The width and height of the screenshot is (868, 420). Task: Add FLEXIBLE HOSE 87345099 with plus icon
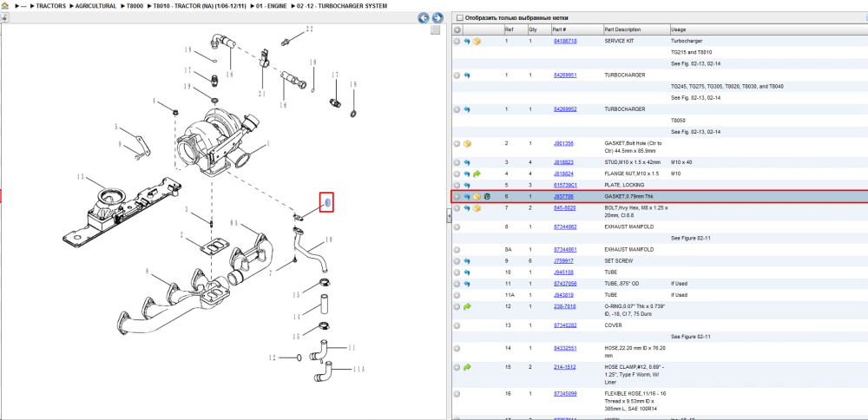(x=457, y=394)
